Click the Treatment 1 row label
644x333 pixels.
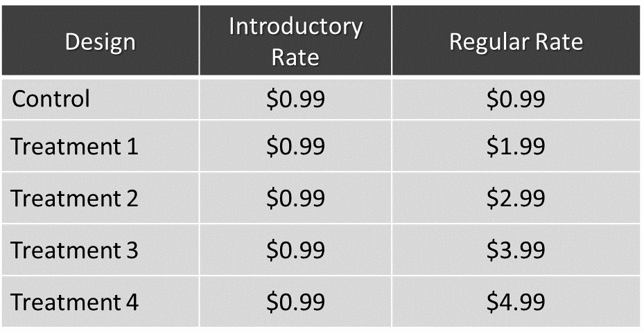[x=74, y=147]
